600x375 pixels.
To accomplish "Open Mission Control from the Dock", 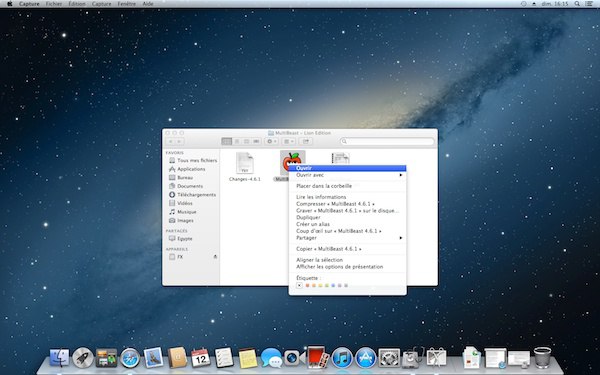I will 106,358.
